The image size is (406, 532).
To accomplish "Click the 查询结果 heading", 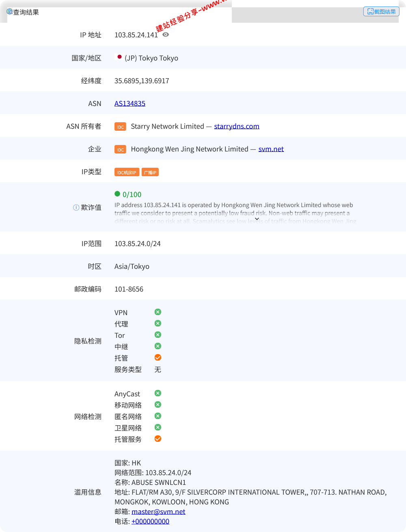I will pos(26,12).
